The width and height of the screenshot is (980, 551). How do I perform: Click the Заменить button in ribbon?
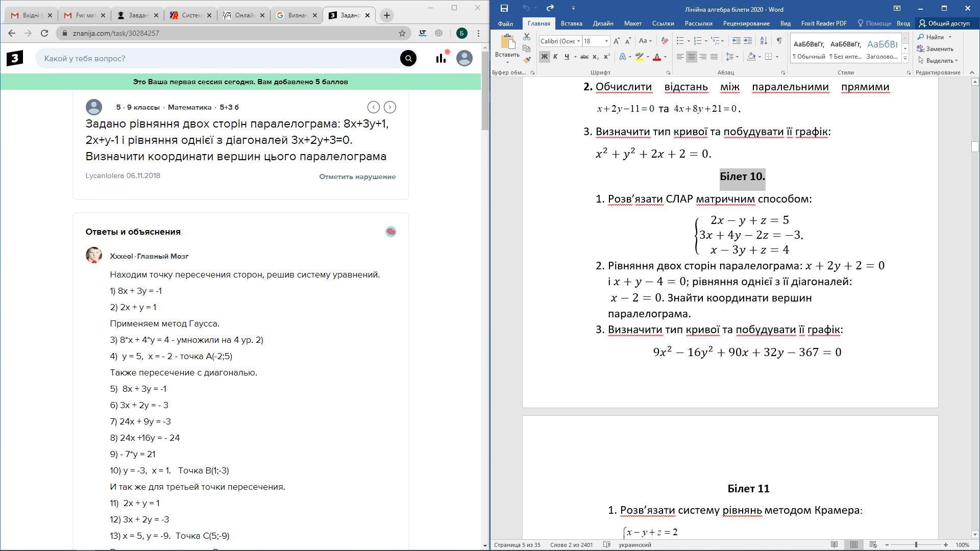point(935,49)
